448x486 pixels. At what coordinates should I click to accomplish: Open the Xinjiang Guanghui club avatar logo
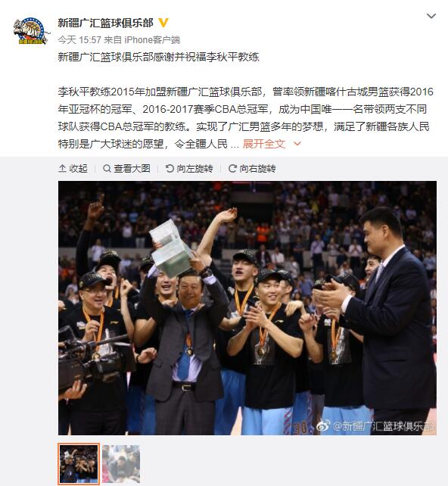pos(31,30)
